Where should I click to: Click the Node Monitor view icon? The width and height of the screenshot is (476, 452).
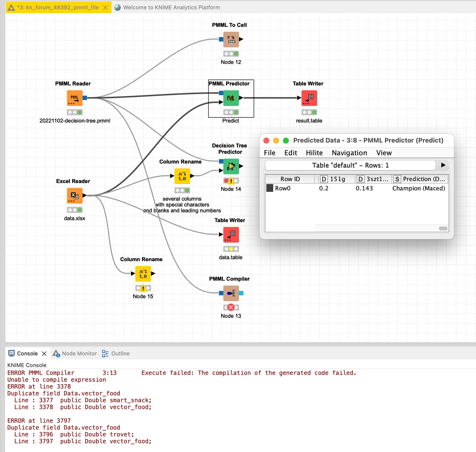56,353
